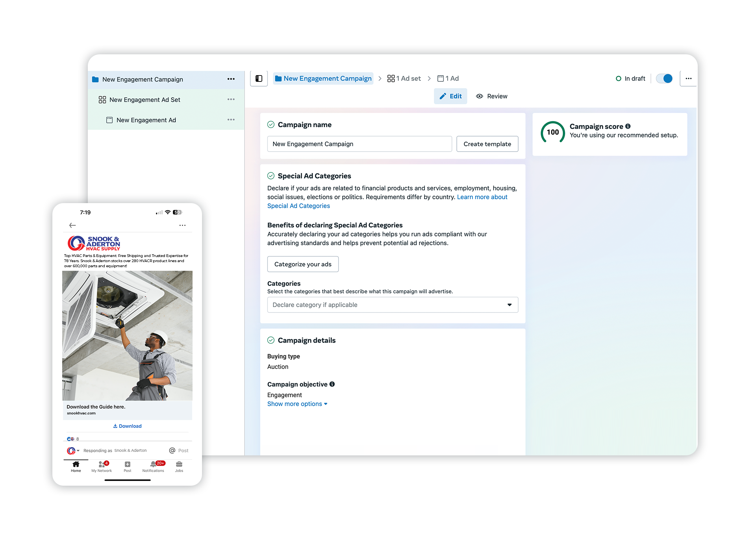Open 'Learn more about Special Ad Categories' link

coord(482,197)
